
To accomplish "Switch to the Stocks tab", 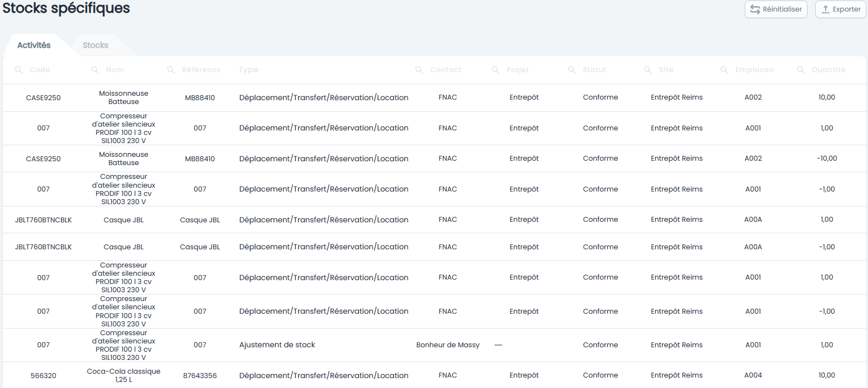I will [95, 45].
